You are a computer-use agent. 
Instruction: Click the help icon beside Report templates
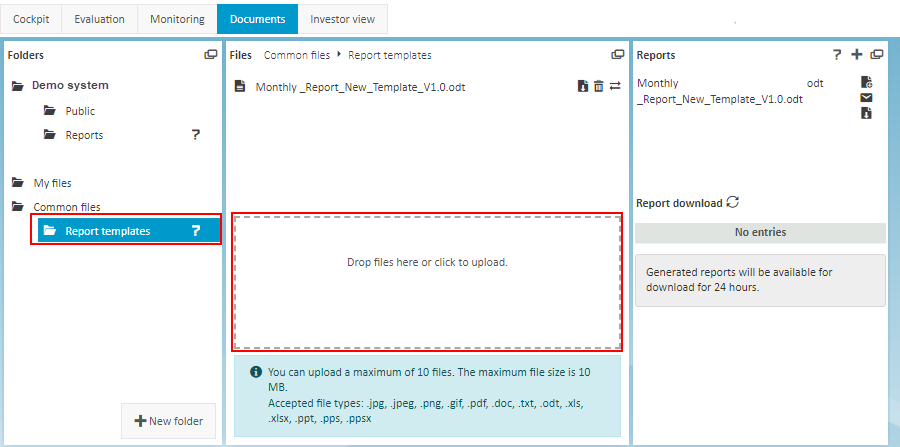(x=196, y=231)
